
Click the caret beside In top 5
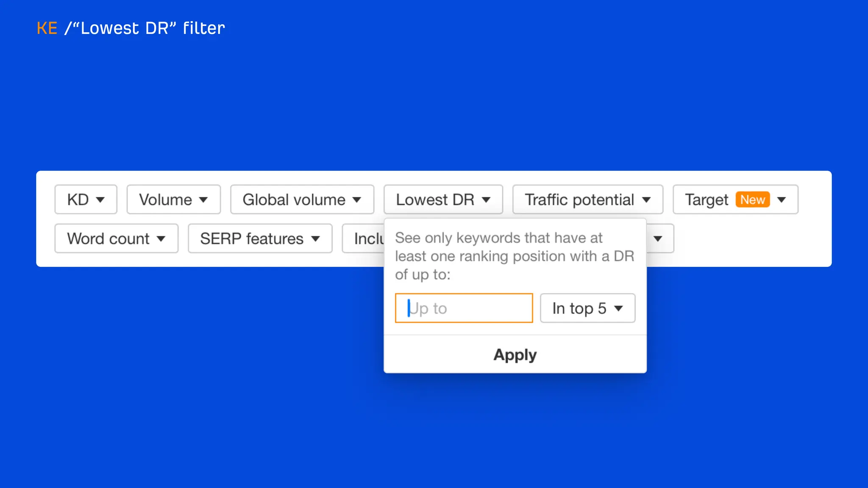coord(618,308)
